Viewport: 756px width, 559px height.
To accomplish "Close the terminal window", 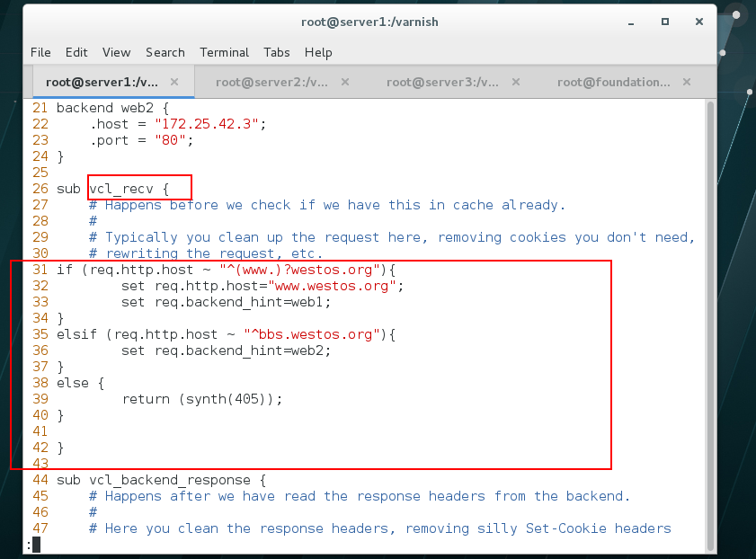I will pyautogui.click(x=699, y=22).
